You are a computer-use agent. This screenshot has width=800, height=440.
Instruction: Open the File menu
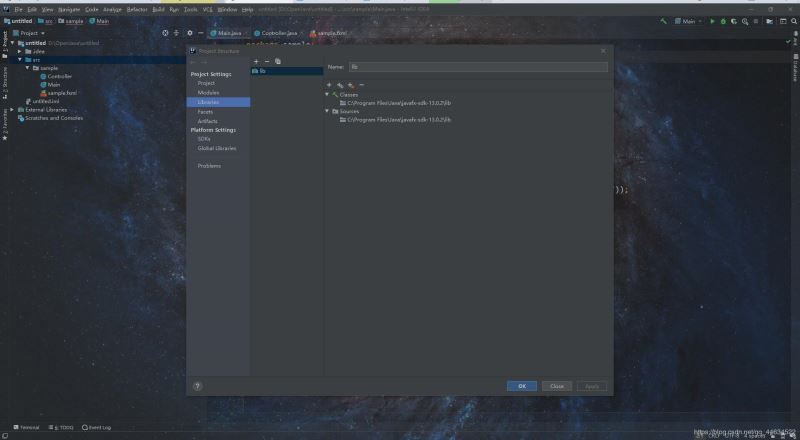[x=18, y=10]
